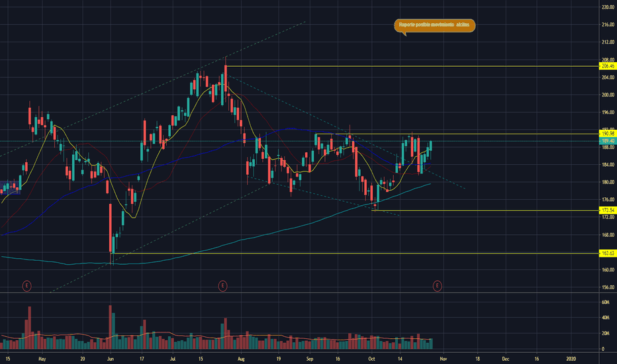Click the Oct label on time axis
The image size is (617, 364).
371,359
